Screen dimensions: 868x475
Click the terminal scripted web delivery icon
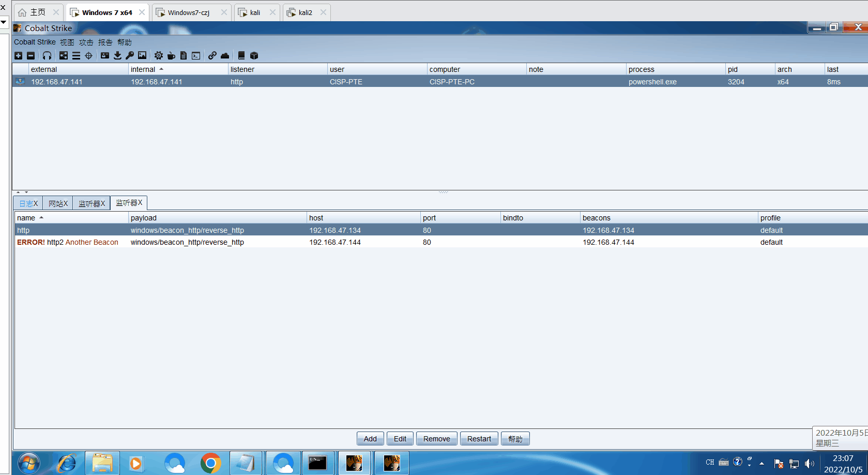coord(196,56)
